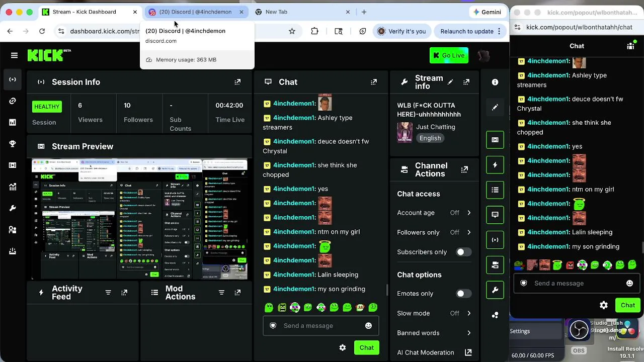644x362 pixels.
Task: Toggle Emotes only chat switch
Action: coord(463,294)
